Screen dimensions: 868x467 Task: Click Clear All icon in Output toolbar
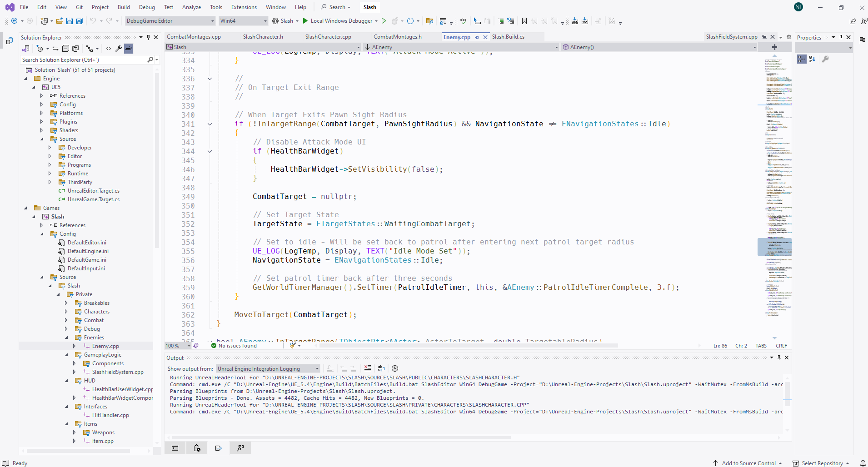pyautogui.click(x=368, y=368)
